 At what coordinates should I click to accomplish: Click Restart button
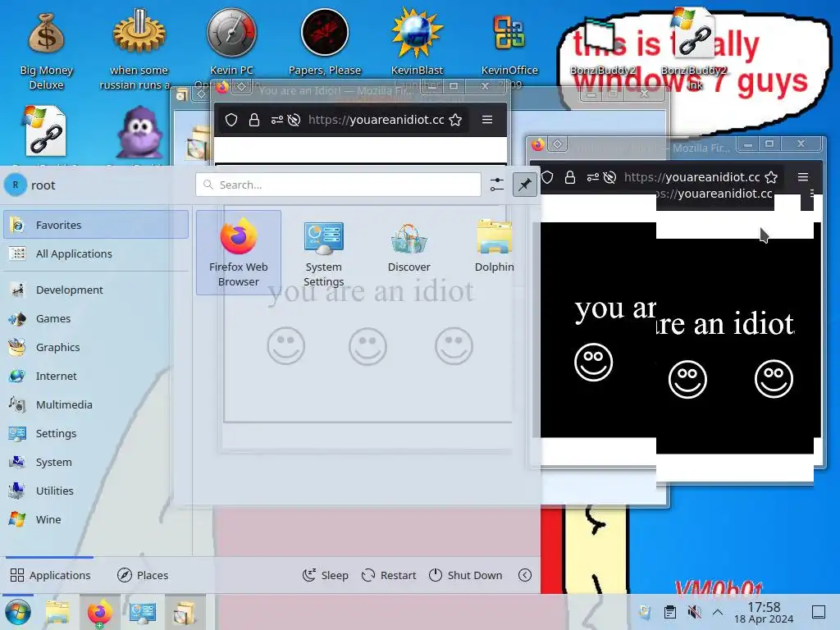point(389,575)
